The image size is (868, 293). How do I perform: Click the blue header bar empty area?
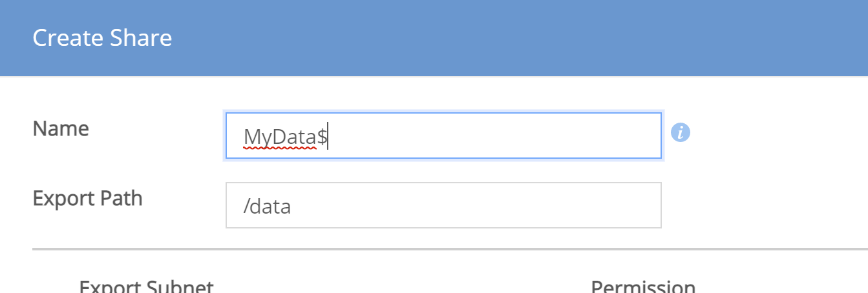517,38
